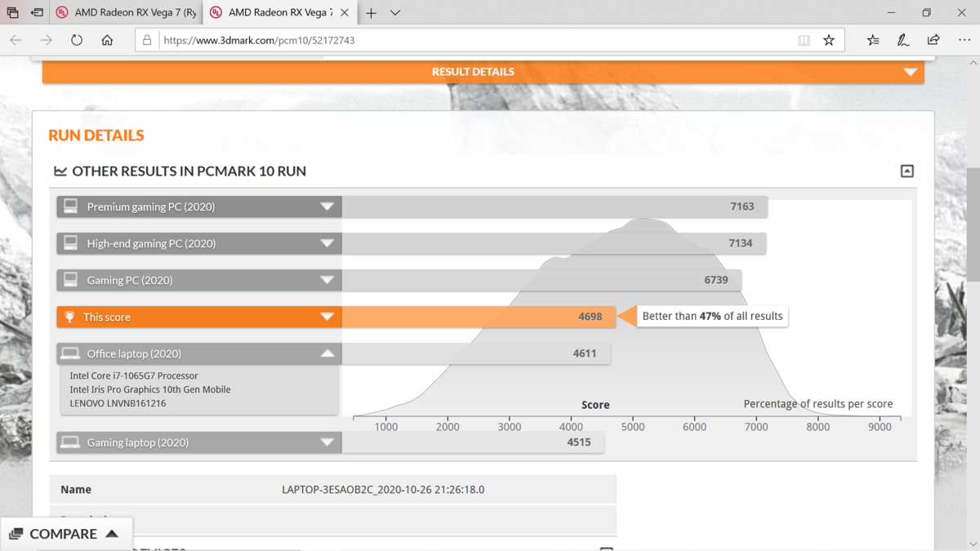980x551 pixels.
Task: Select the Intel Core i7-1065G7 Processor text
Action: (x=134, y=375)
